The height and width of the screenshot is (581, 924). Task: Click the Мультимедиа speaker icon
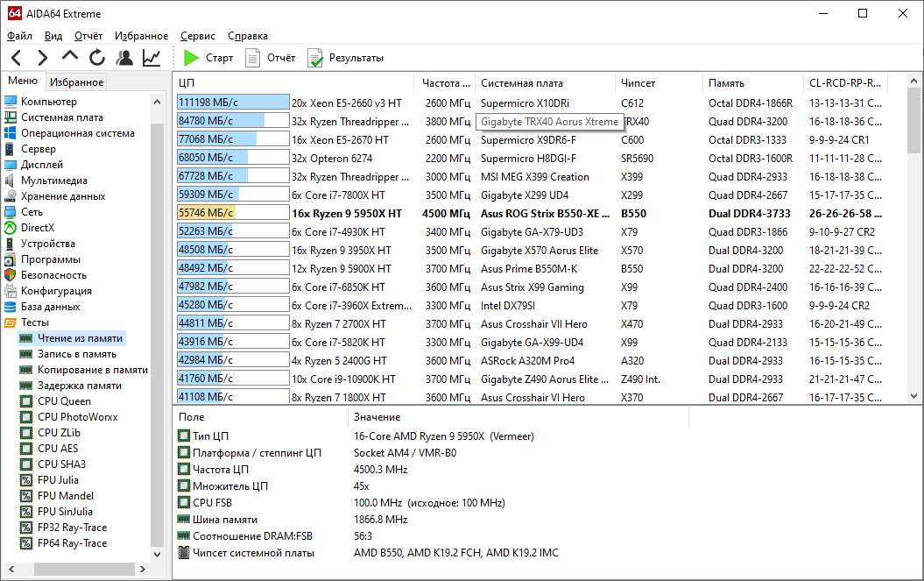click(x=10, y=181)
